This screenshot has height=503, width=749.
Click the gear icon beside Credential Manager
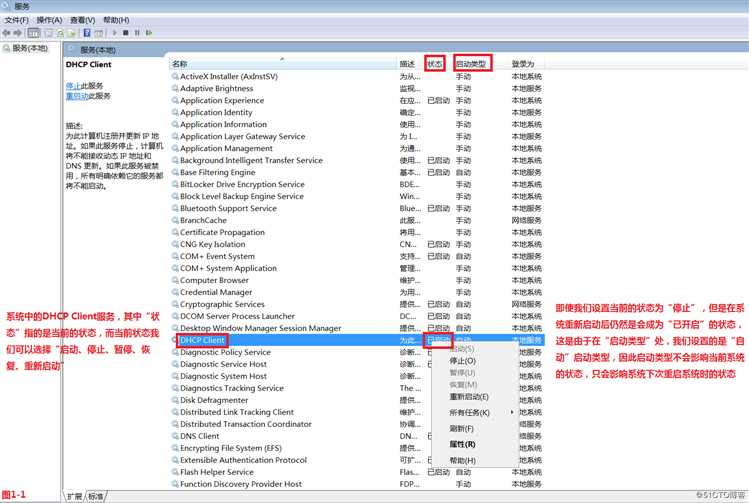[x=175, y=292]
